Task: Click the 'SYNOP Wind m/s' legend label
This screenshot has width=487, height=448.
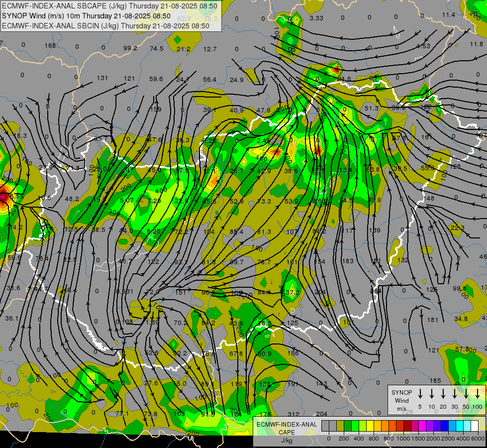Action: [x=401, y=401]
